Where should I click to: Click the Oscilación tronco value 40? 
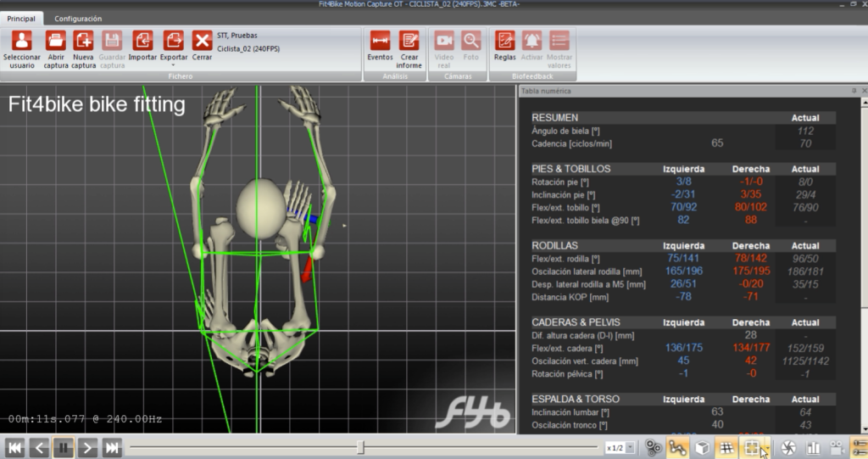coord(717,424)
